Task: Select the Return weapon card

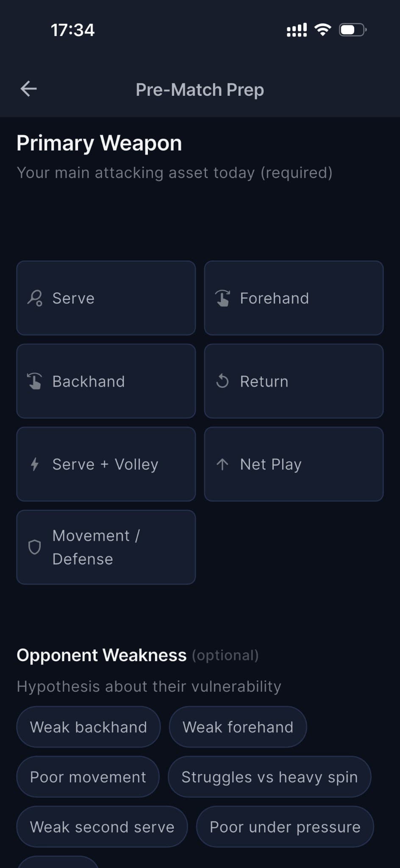Action: (x=294, y=381)
